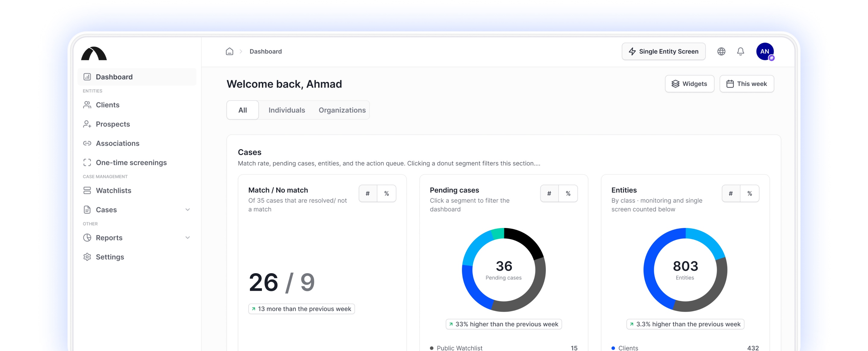868x351 pixels.
Task: Show Pending cases as numbers (#)
Action: 549,194
